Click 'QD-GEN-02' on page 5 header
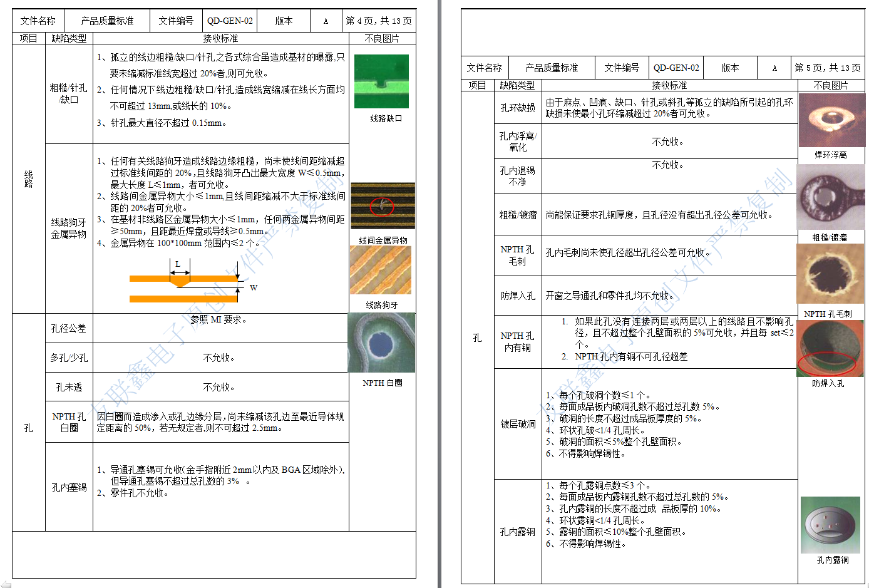Screen dimensions: 869x588 [676, 68]
